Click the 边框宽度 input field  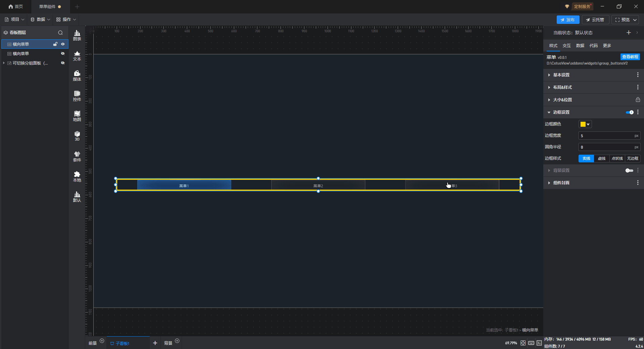(609, 135)
